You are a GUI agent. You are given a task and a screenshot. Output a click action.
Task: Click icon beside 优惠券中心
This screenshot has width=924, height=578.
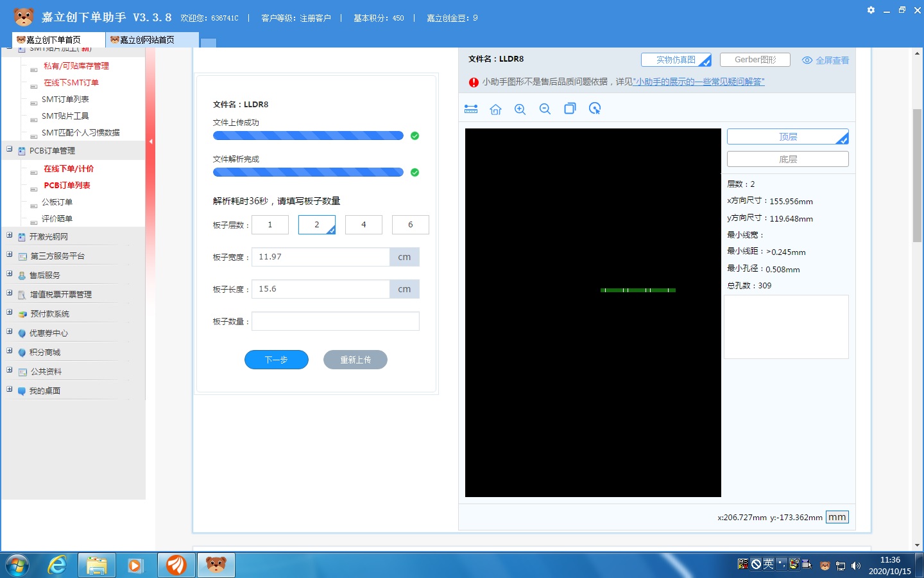[x=22, y=333]
